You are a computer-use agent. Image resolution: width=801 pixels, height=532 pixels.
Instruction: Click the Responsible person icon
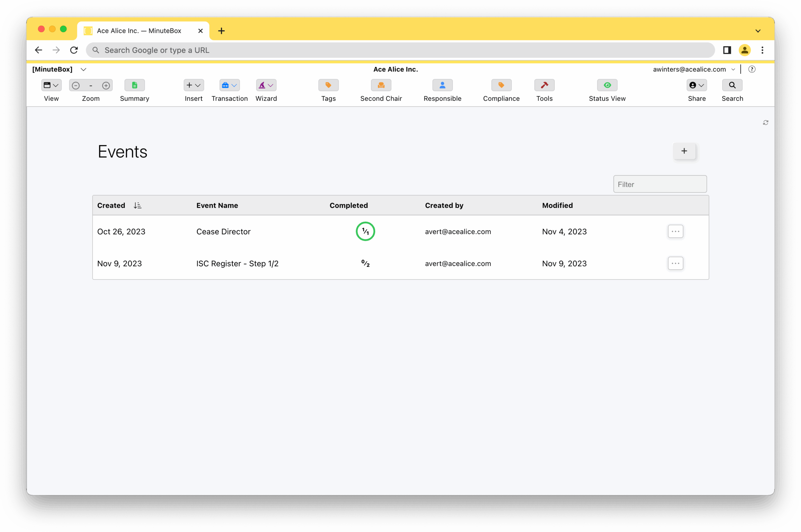442,85
